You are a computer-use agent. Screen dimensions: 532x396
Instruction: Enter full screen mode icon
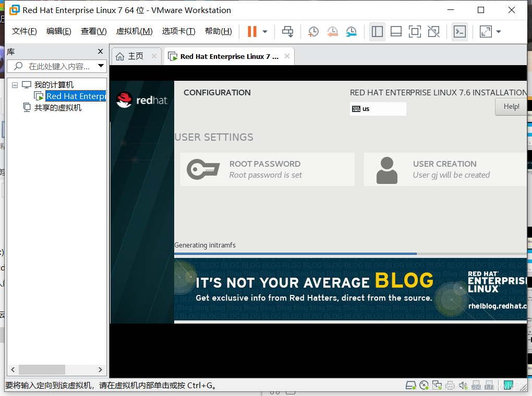coord(415,32)
